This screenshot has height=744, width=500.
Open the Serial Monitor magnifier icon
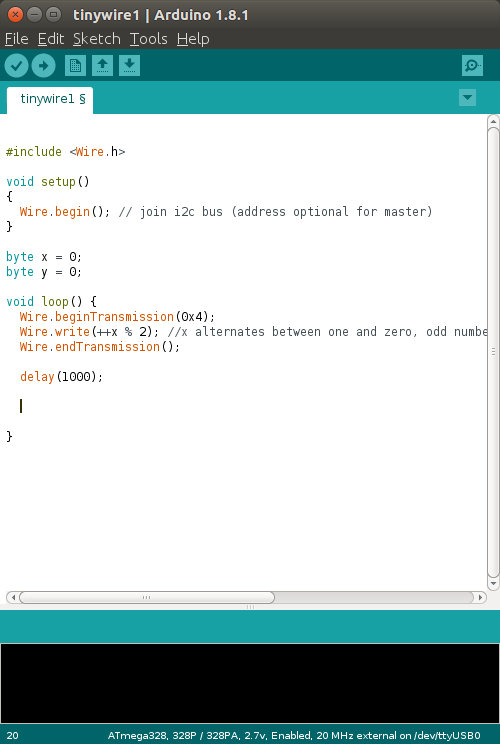472,65
